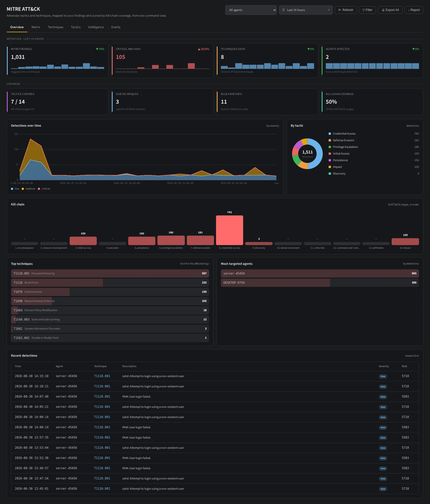
Task: Click the Agents Affected 2 card
Action: point(372,61)
